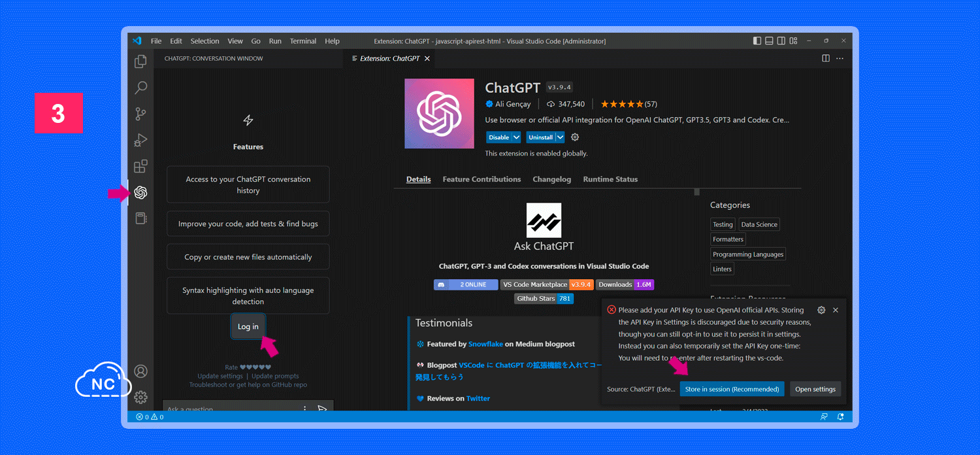Open the Customize Layout icon
Viewport: 980px width, 455px height.
pos(794,41)
